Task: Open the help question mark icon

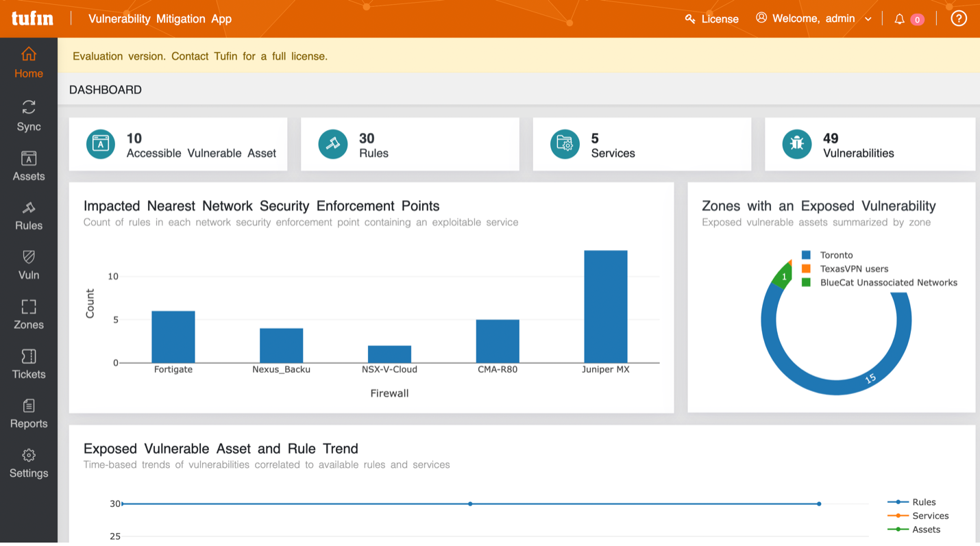Action: pos(959,18)
